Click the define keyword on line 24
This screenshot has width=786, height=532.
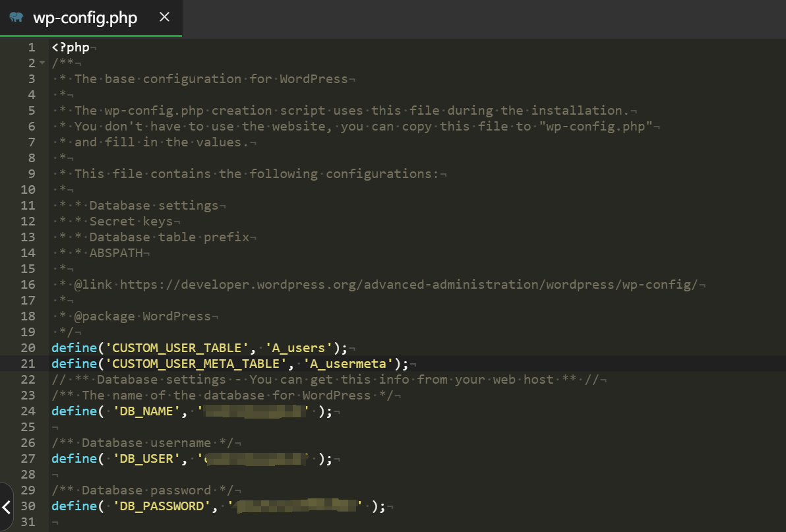tap(73, 411)
